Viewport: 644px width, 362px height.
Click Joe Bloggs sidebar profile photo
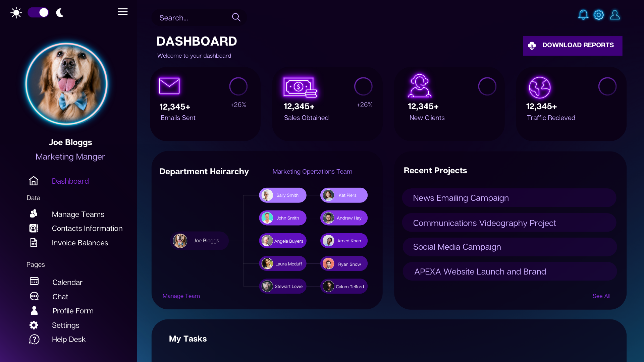point(67,84)
